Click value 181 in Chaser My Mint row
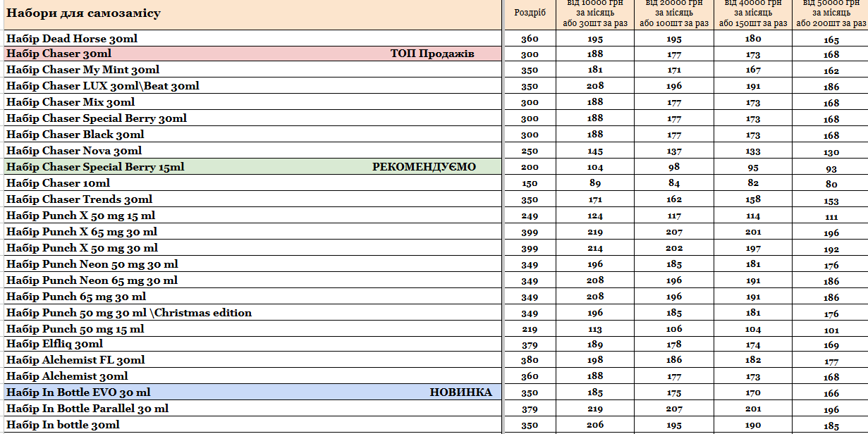Image resolution: width=868 pixels, height=434 pixels. [595, 70]
